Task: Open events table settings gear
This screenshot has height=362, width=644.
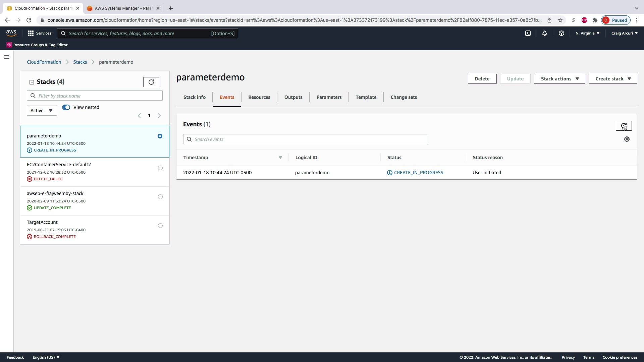Action: click(x=627, y=139)
